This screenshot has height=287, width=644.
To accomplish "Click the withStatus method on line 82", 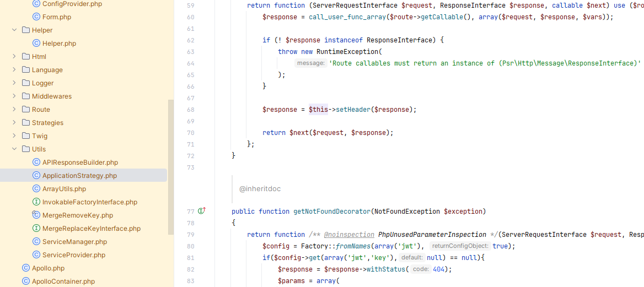I will coord(386,269).
